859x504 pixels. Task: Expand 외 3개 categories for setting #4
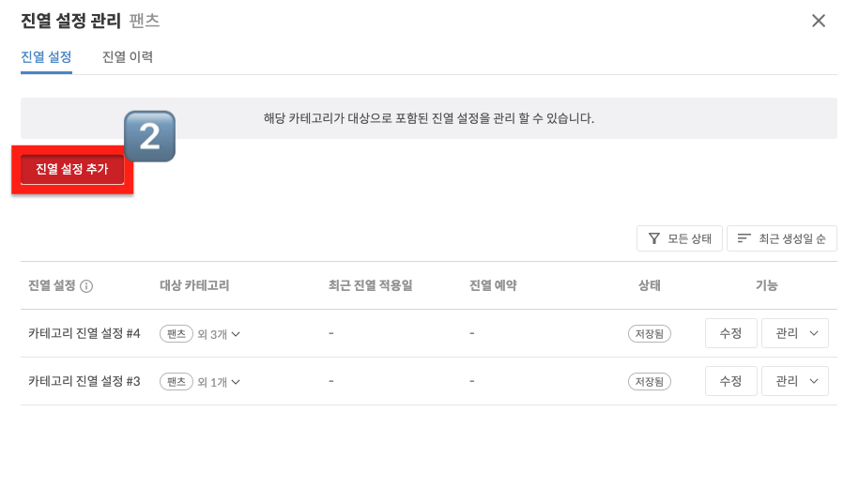(x=219, y=334)
